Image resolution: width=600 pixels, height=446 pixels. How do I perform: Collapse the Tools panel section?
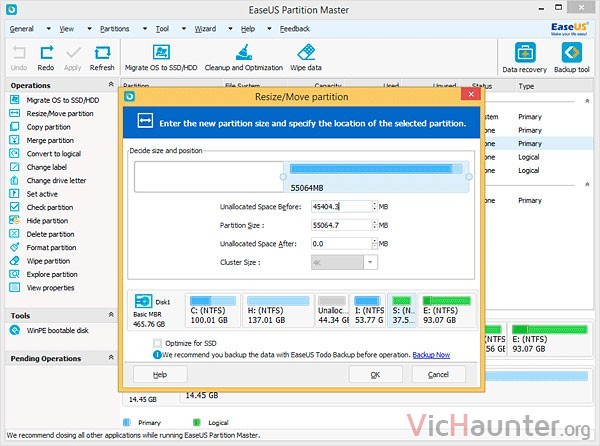click(x=111, y=315)
